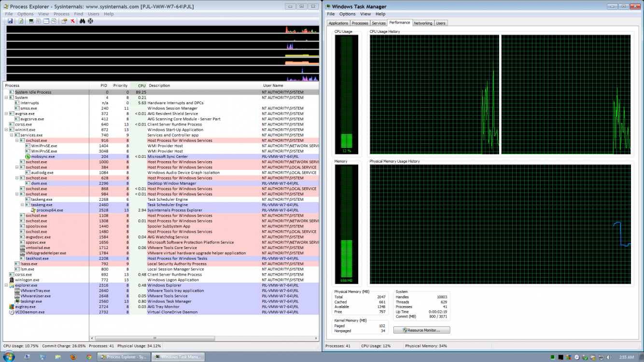Click the binoculars Find Handle icon
This screenshot has height=362, width=644.
click(82, 21)
